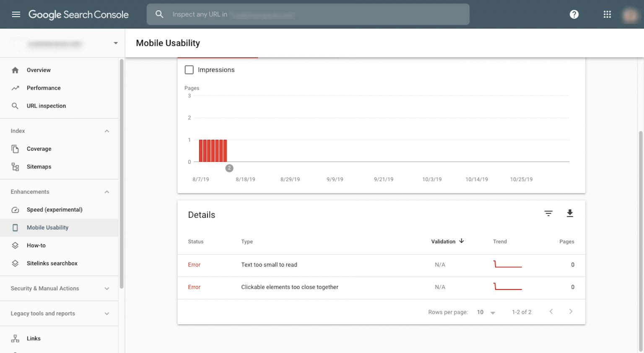Open Search Console help
Image resolution: width=644 pixels, height=353 pixels.
click(574, 14)
